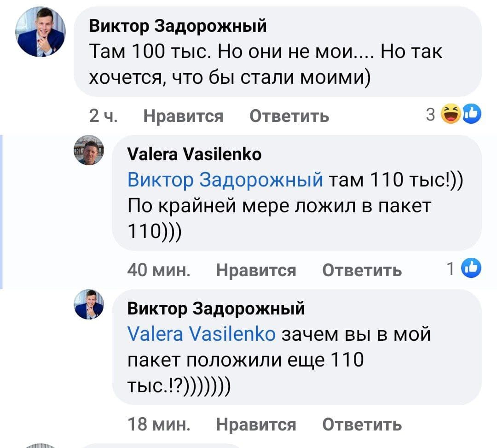
Task: Click the 2 ч. timestamp
Action: 102,116
